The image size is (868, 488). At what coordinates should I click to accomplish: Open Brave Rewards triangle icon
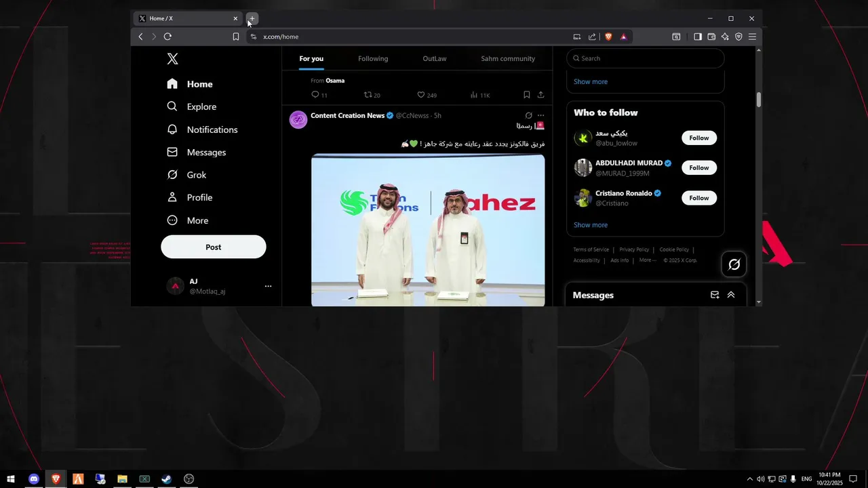tap(623, 37)
